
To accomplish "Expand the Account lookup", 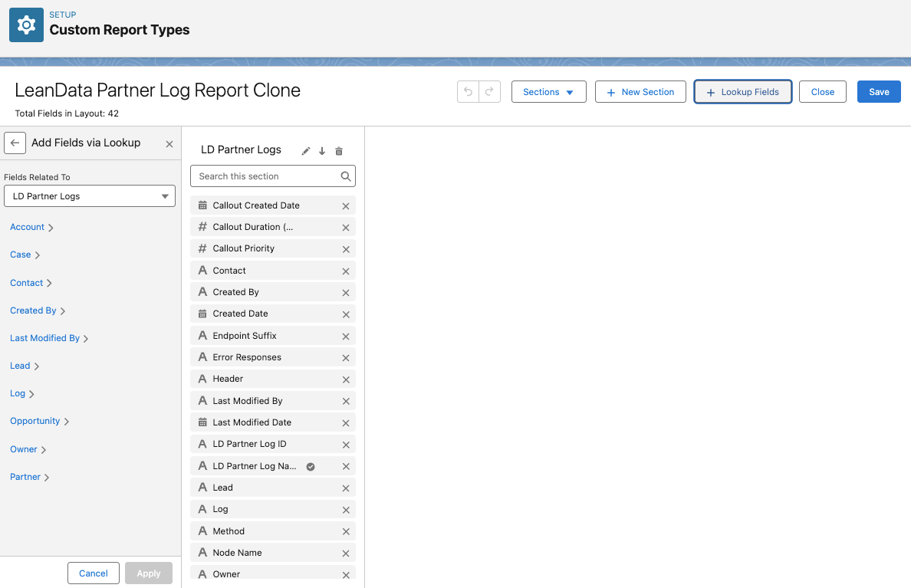I will click(31, 227).
